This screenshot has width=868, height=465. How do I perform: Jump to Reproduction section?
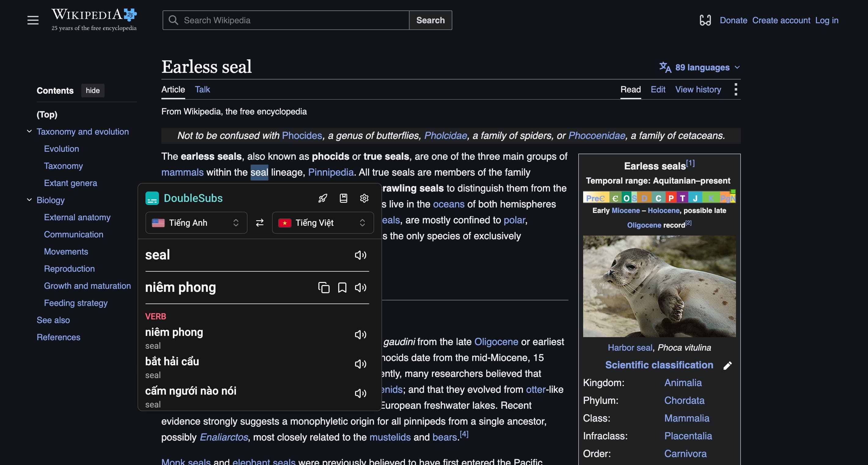click(69, 269)
